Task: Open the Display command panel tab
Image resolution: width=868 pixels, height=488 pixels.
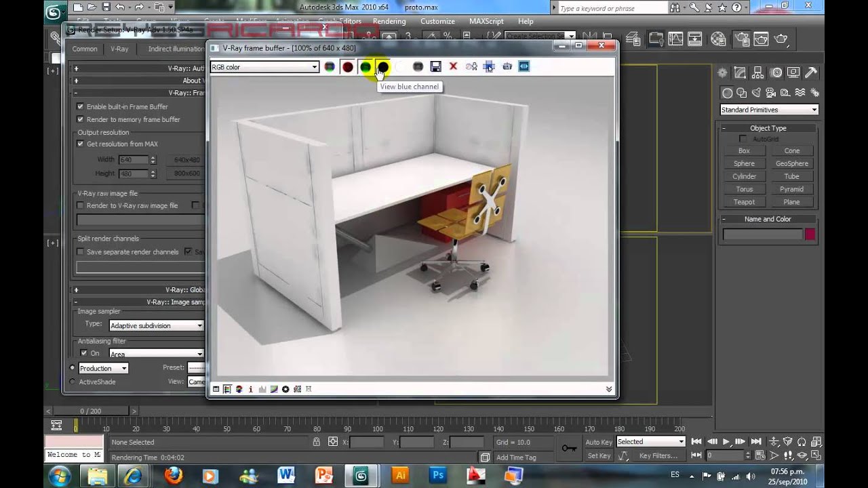Action: (x=793, y=73)
